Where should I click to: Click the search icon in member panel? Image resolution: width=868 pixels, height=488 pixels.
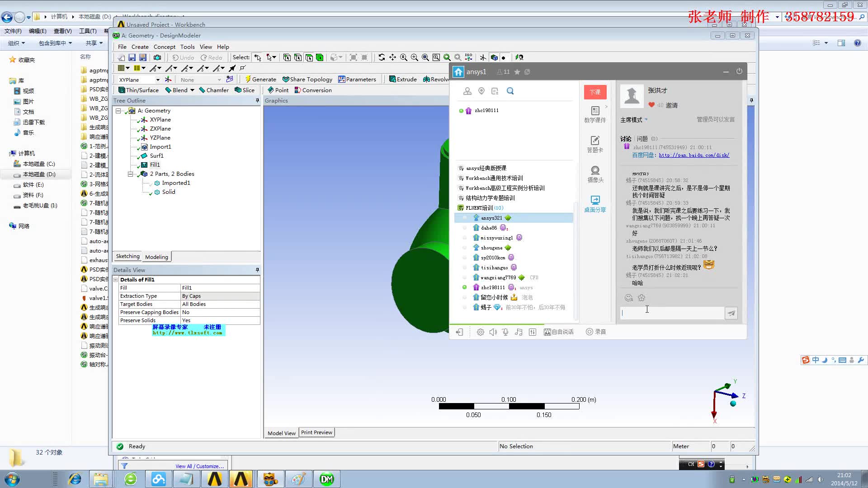pos(510,91)
